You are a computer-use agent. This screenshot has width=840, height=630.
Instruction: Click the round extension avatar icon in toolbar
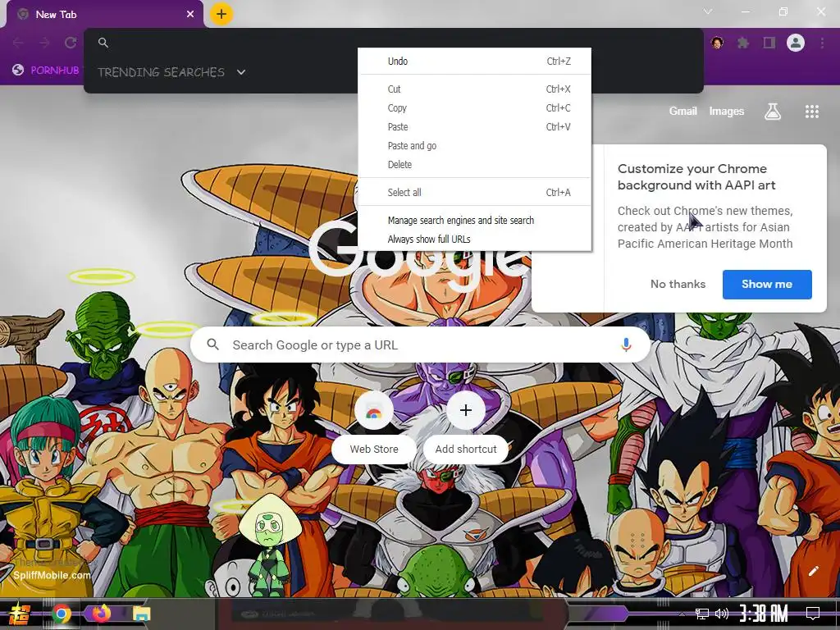[x=717, y=43]
